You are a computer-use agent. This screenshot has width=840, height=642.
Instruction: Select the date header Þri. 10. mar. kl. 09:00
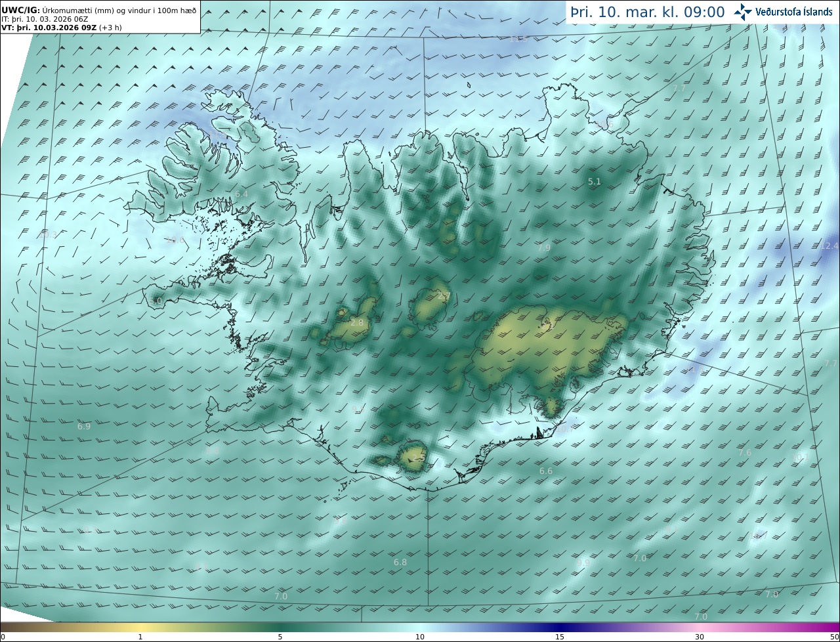pos(647,12)
